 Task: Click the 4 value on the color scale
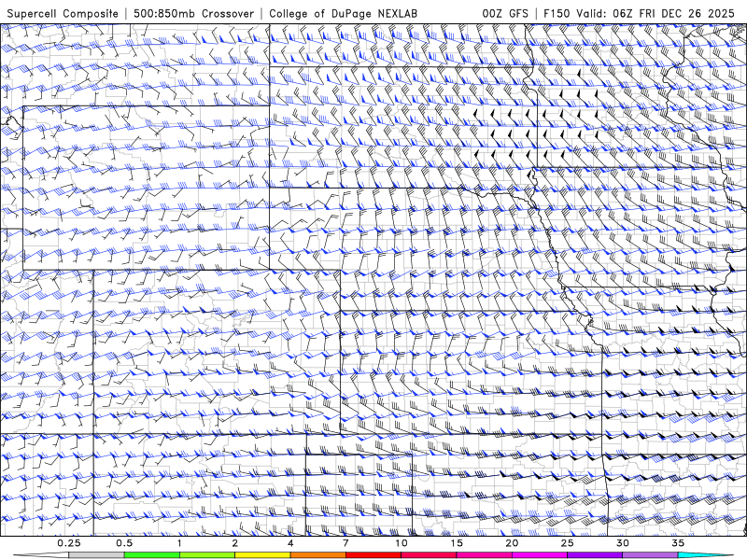click(x=290, y=543)
